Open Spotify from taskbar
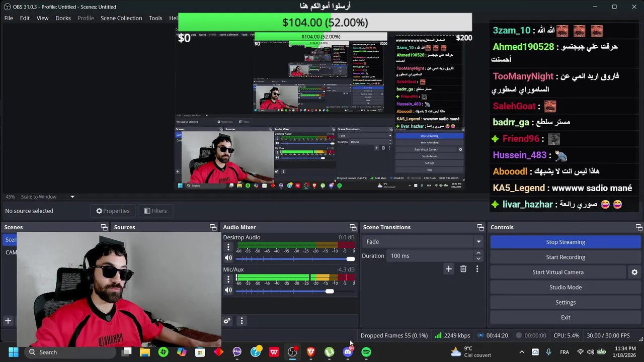Image resolution: width=644 pixels, height=362 pixels. pos(366,352)
